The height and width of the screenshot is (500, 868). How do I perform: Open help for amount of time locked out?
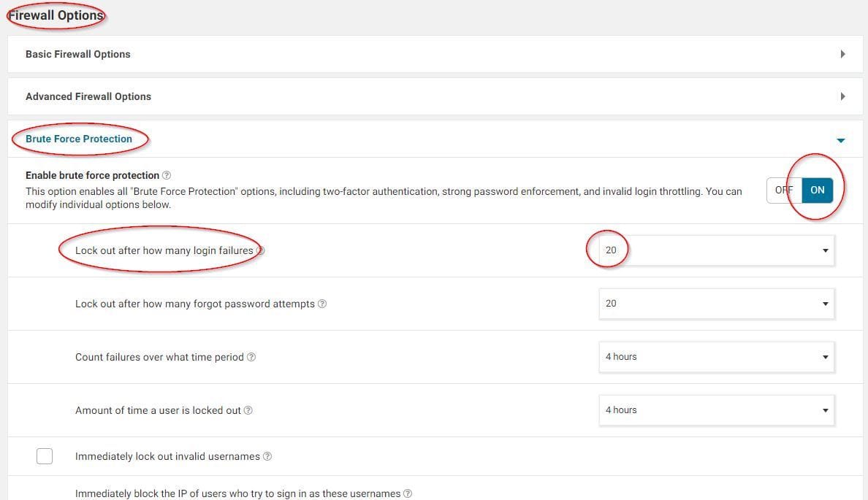pos(248,410)
